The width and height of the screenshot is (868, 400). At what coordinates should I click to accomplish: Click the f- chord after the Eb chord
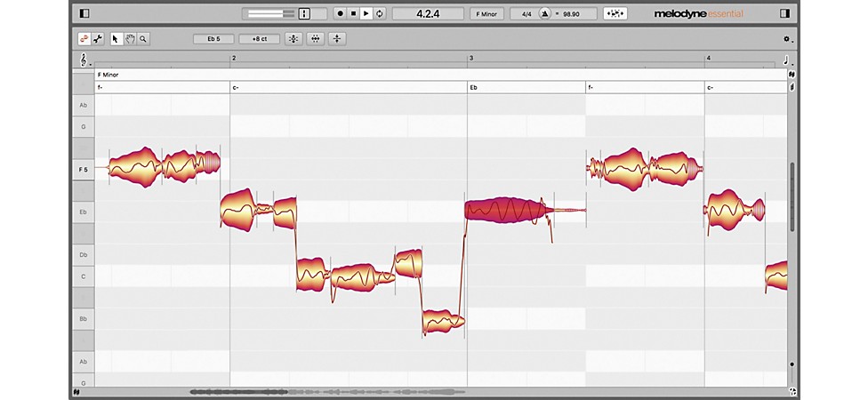tap(591, 87)
